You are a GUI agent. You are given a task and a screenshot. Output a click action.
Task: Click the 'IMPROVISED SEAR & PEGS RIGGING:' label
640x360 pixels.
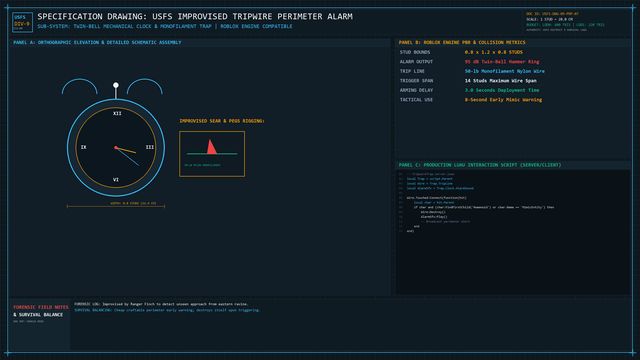pyautogui.click(x=222, y=121)
